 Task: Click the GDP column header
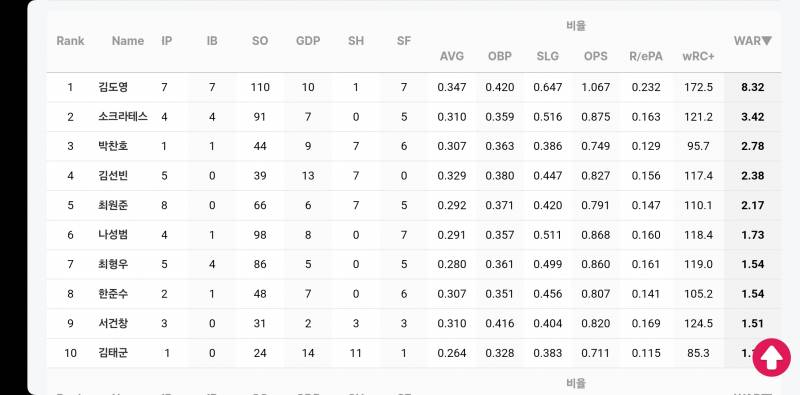click(x=308, y=41)
